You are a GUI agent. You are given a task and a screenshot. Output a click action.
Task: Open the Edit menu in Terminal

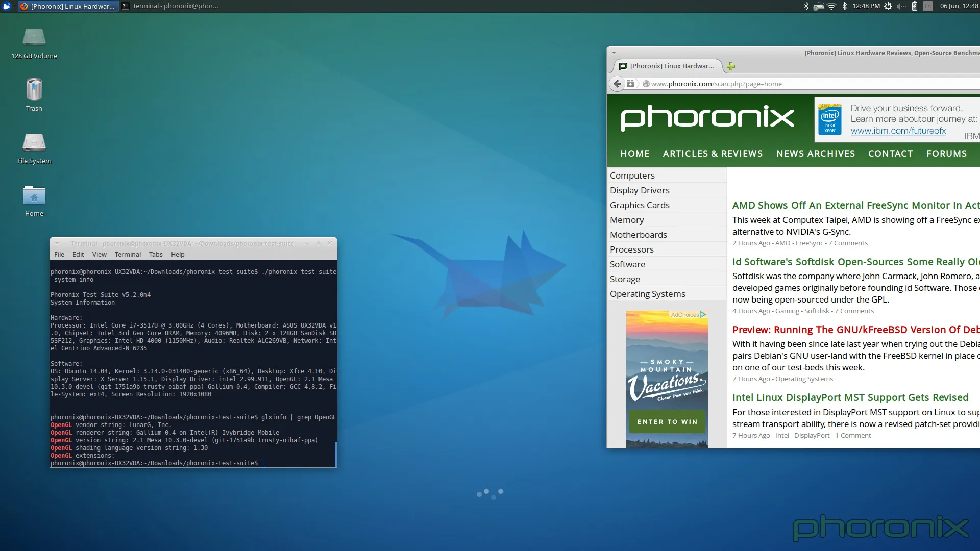[x=78, y=254]
